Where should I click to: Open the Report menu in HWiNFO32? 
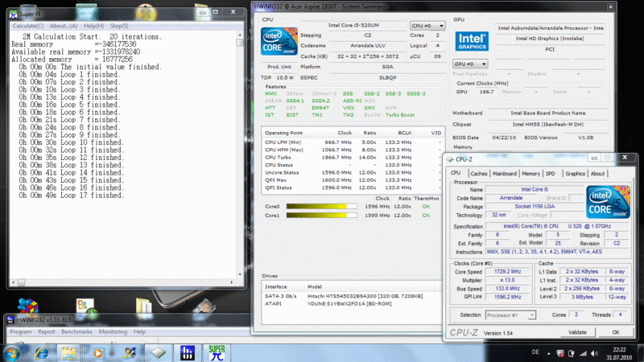(x=47, y=331)
